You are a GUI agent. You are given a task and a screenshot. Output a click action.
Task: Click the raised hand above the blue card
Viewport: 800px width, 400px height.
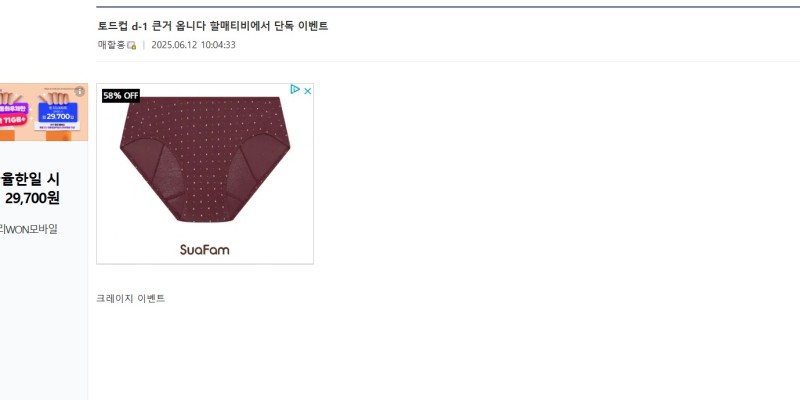[x=56, y=97]
